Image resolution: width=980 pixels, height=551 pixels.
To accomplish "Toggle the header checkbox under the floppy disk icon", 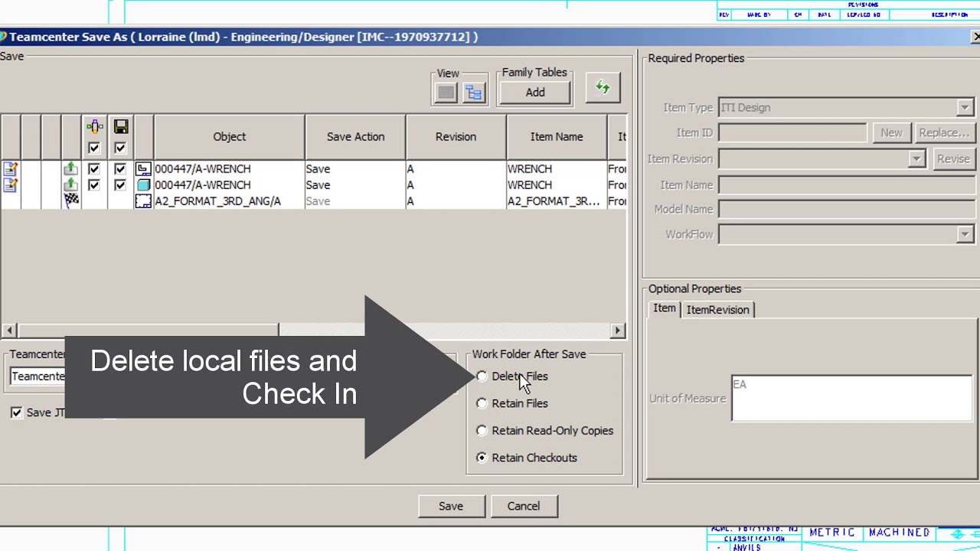I will (120, 148).
